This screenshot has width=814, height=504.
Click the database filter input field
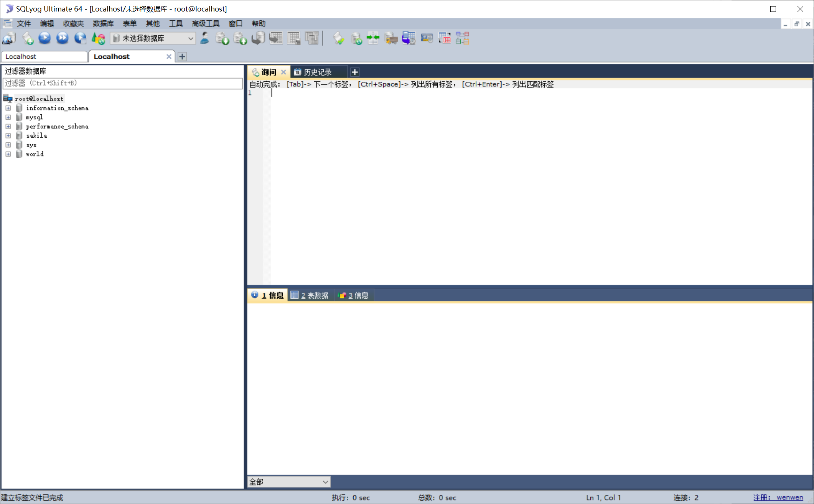pyautogui.click(x=122, y=83)
